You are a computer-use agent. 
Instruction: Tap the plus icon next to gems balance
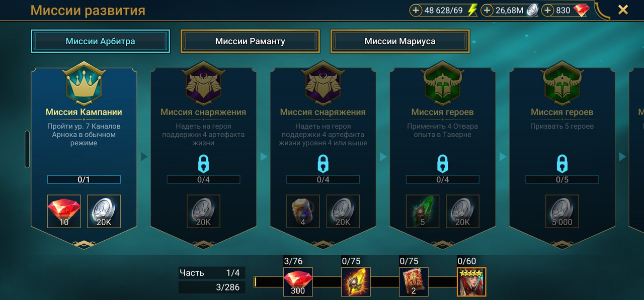click(548, 10)
